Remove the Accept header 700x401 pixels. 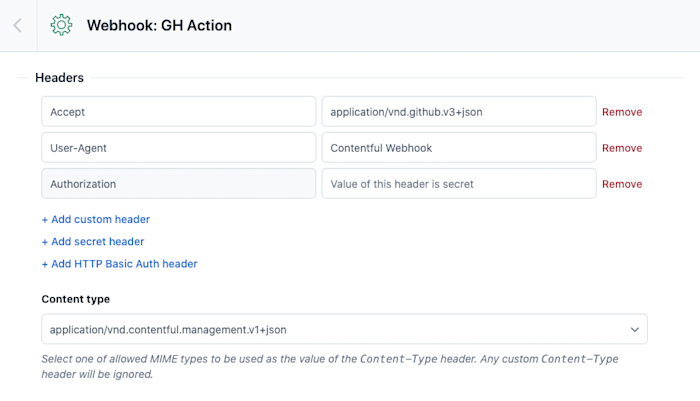coord(622,112)
